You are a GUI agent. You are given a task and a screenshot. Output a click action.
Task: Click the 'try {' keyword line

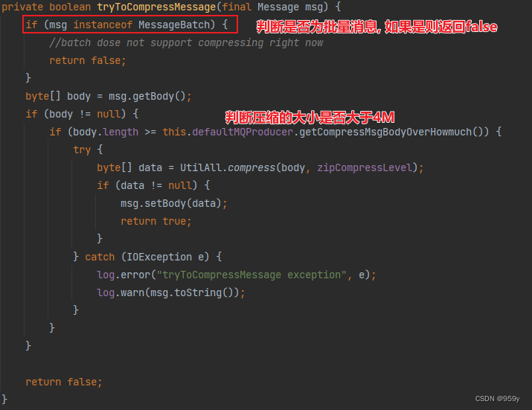click(x=88, y=150)
